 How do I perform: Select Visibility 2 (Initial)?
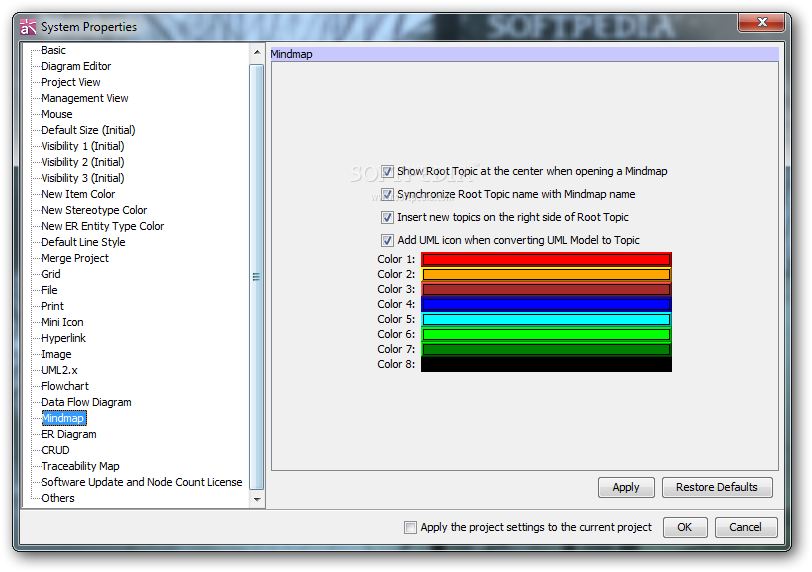pos(83,163)
